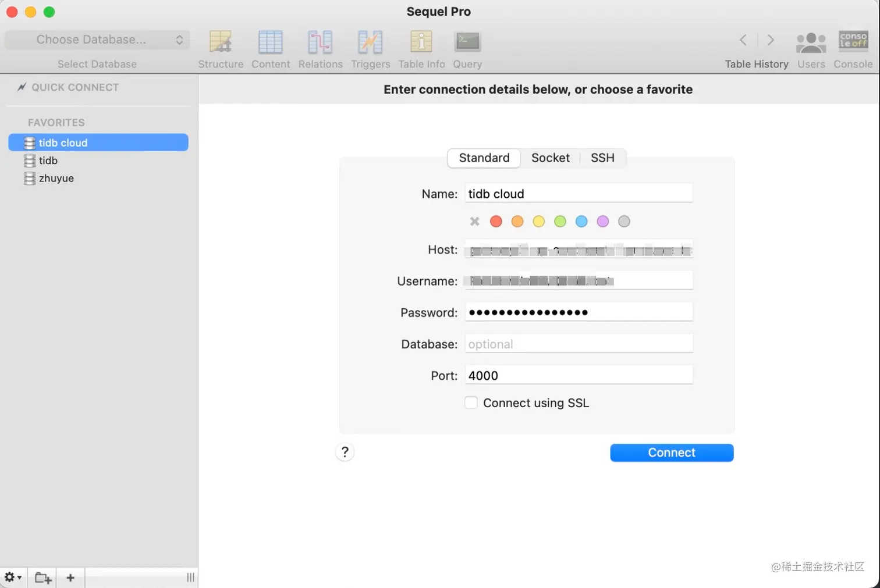Show the Console
The image size is (880, 588).
point(853,49)
